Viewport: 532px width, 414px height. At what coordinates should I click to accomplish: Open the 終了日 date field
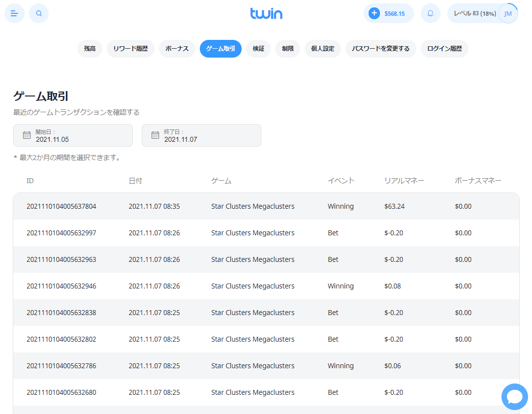(202, 135)
